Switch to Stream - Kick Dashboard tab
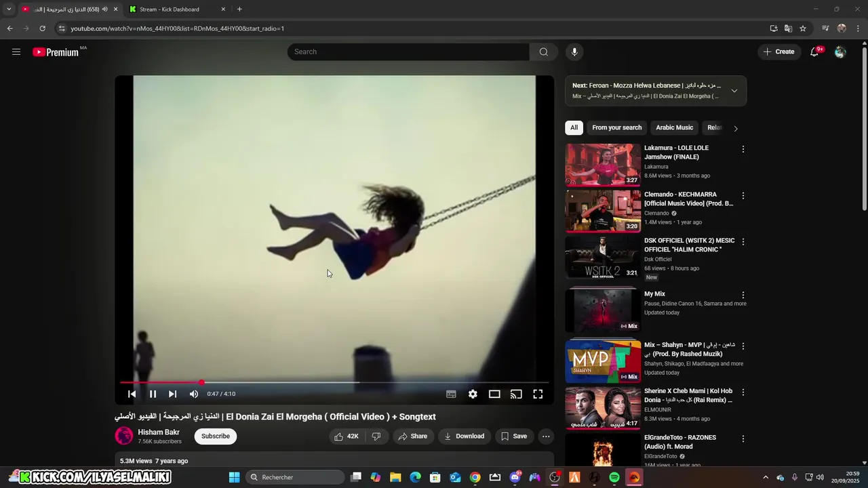Screen dimensions: 868x488 (177, 9)
